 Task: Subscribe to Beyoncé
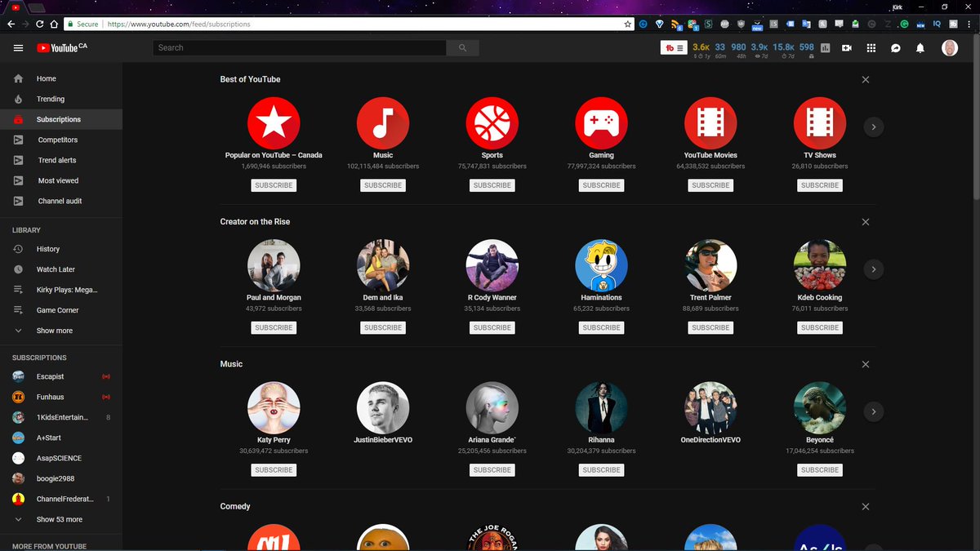820,470
